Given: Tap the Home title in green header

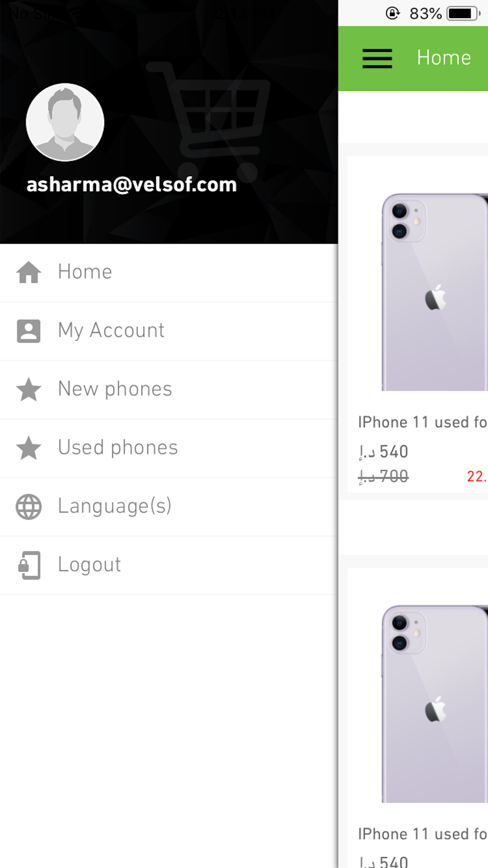Looking at the screenshot, I should pyautogui.click(x=444, y=58).
